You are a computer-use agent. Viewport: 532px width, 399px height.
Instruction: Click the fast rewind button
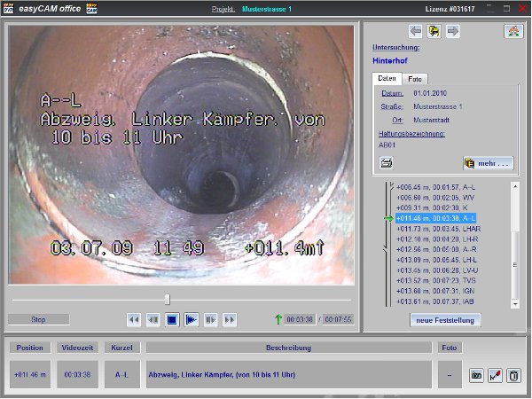point(134,319)
